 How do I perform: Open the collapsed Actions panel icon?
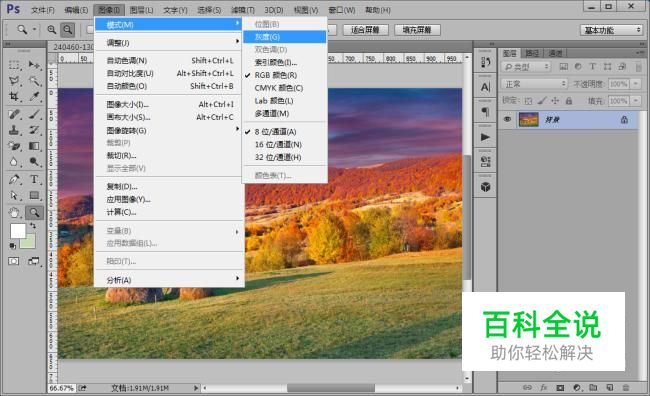[x=485, y=137]
